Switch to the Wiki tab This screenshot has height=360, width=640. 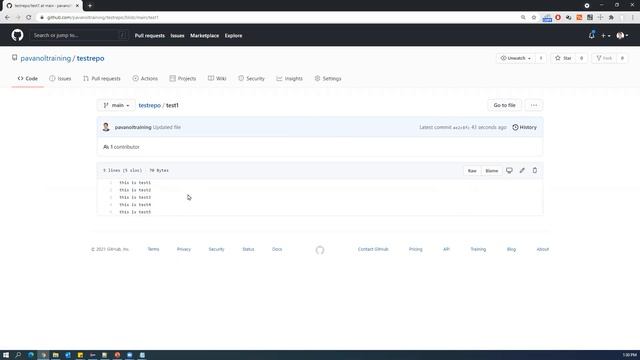217,78
